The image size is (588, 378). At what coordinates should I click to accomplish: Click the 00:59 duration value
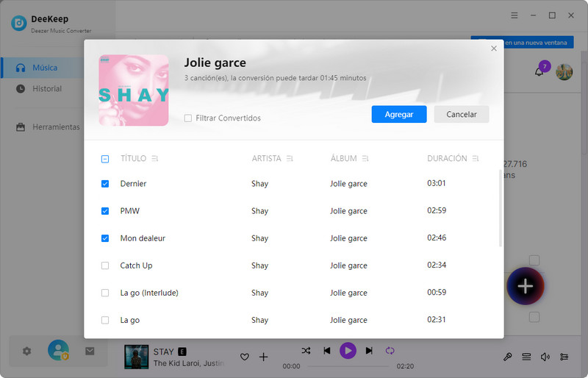tap(437, 292)
